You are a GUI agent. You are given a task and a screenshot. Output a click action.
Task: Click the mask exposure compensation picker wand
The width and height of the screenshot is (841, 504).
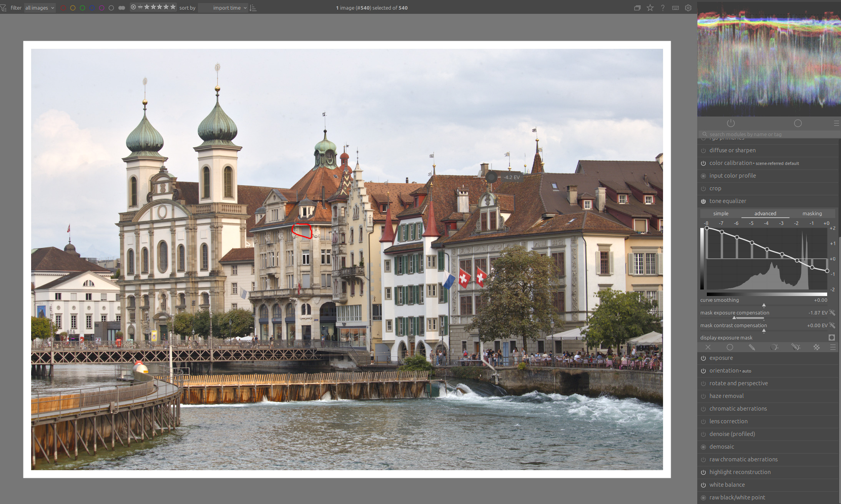(x=832, y=313)
